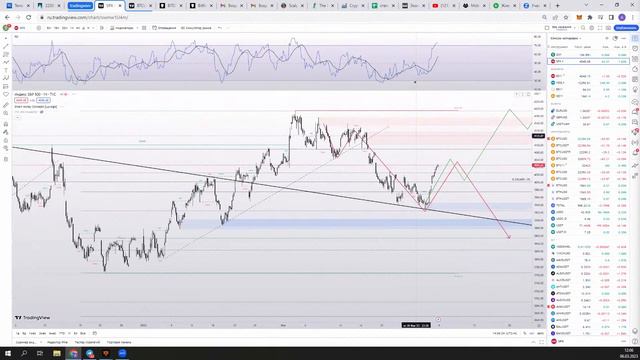Open the timezone clock 14:06:24 (UTC+4)

coord(505,333)
